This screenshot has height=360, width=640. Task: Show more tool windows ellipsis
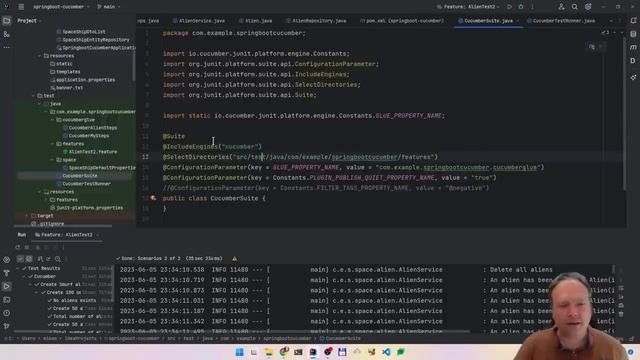pos(7,47)
